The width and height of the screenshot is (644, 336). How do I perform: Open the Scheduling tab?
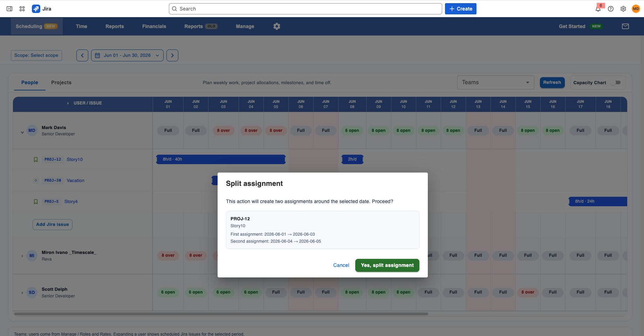click(x=36, y=26)
